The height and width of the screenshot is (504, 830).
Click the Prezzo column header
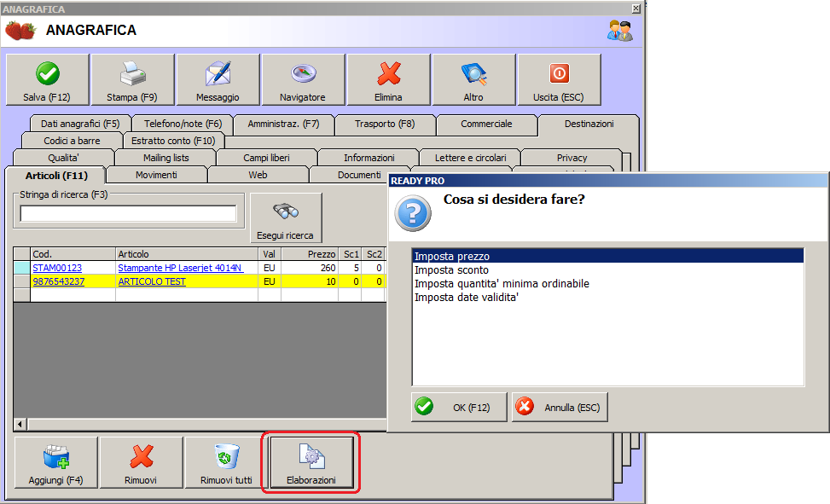tap(309, 254)
